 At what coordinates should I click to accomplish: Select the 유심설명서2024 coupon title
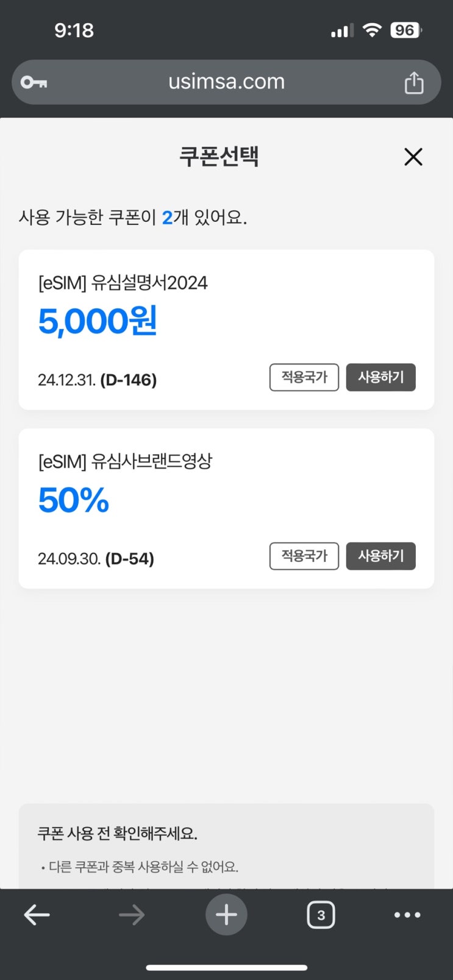[x=123, y=283]
